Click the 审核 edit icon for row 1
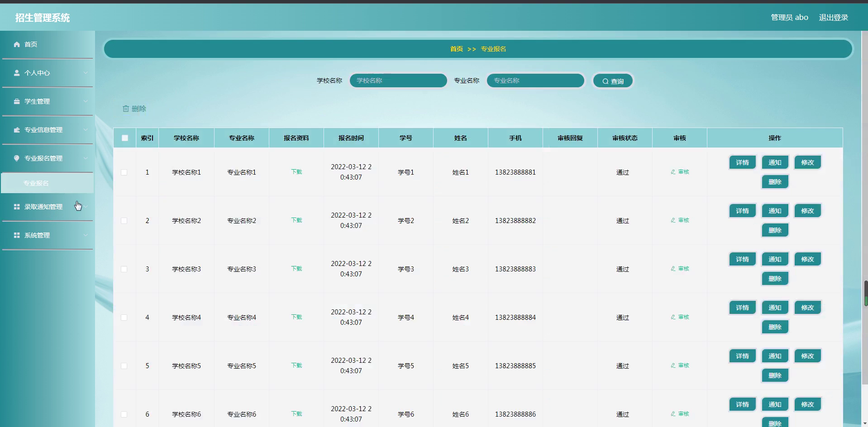Screen dimensions: 868x427 click(673, 172)
